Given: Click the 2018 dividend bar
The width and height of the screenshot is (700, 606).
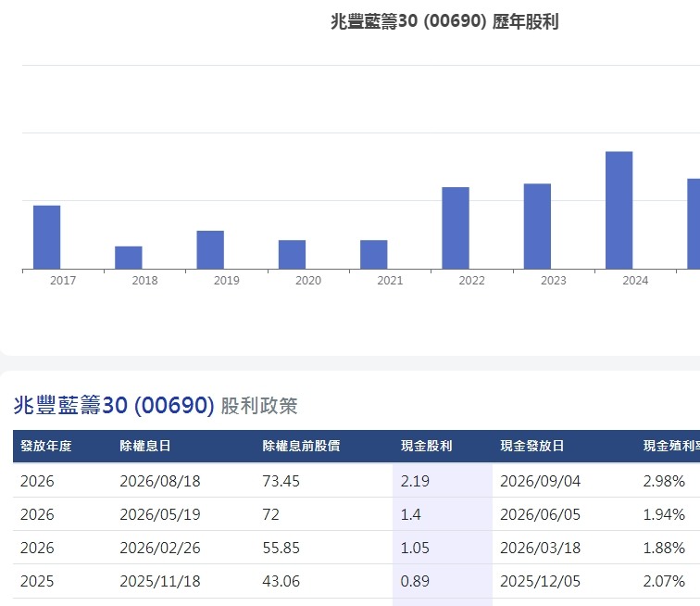Looking at the screenshot, I should pos(129,258).
